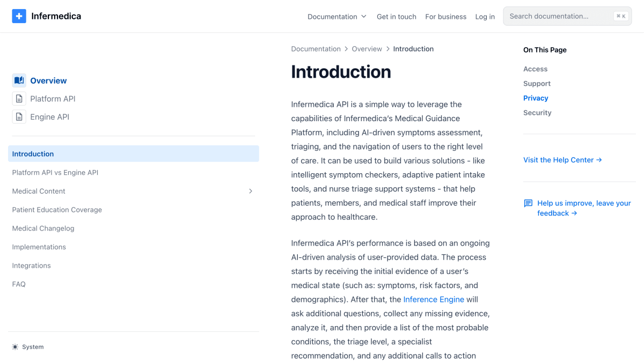Jump to the Security section
This screenshot has height=362, width=644.
click(537, 113)
